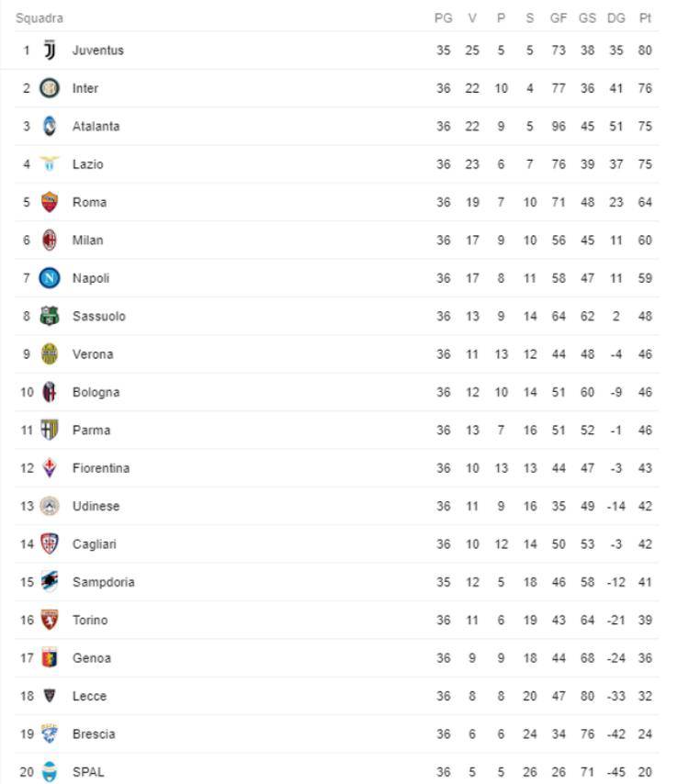The width and height of the screenshot is (689, 784).
Task: Click the Lazio eagle crest icon
Action: [x=50, y=164]
